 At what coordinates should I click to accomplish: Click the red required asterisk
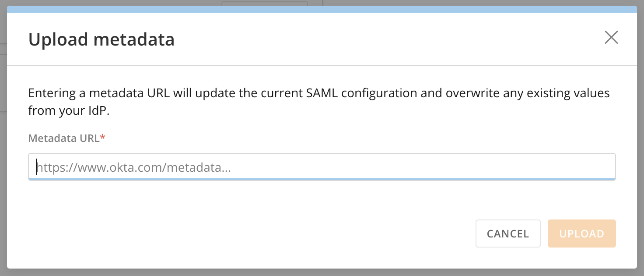pyautogui.click(x=103, y=138)
